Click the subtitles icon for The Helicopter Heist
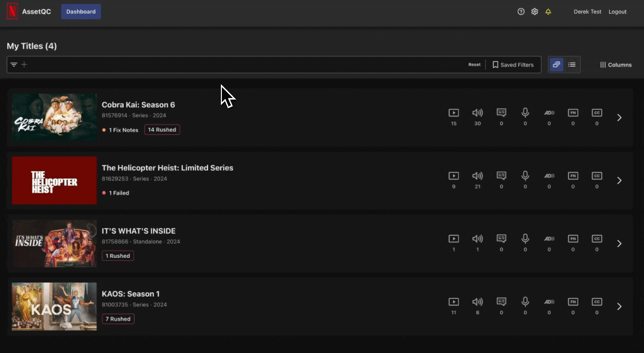 coord(501,176)
